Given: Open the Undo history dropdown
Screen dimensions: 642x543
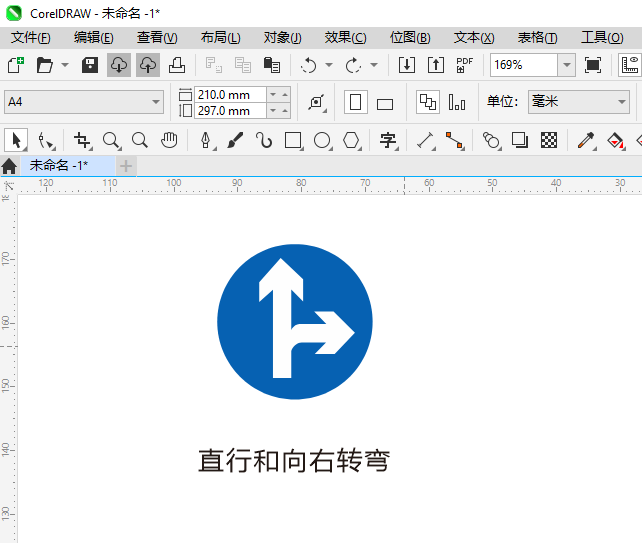Looking at the screenshot, I should [329, 65].
